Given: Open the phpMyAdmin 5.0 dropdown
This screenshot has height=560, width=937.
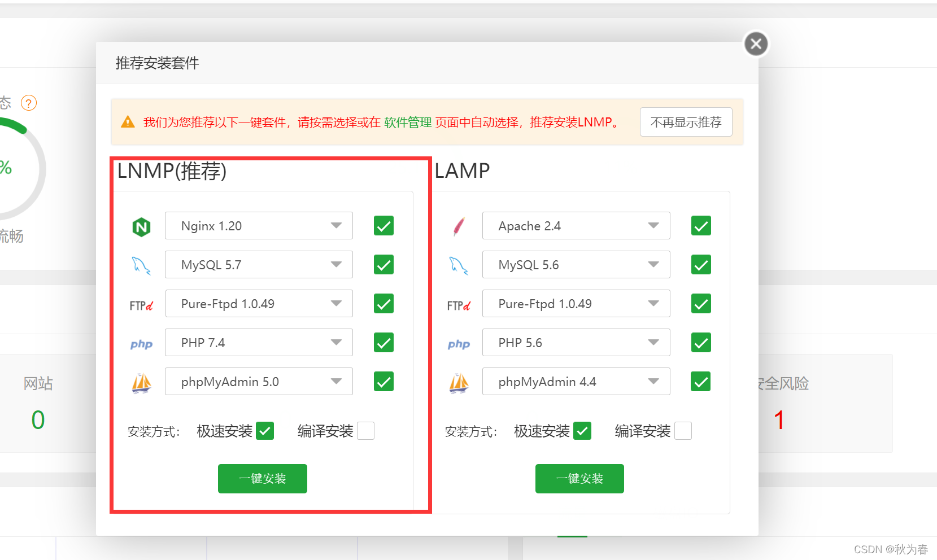Looking at the screenshot, I should pos(259,382).
